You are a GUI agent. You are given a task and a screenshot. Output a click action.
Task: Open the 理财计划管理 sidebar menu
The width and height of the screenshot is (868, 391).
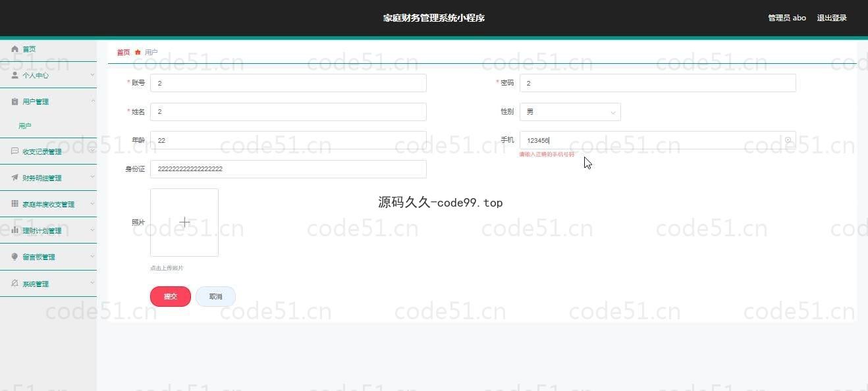(x=48, y=230)
